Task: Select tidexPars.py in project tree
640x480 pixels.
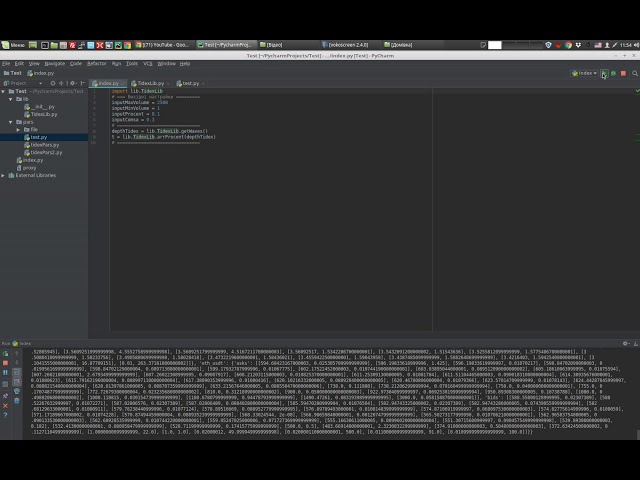Action: (42, 145)
